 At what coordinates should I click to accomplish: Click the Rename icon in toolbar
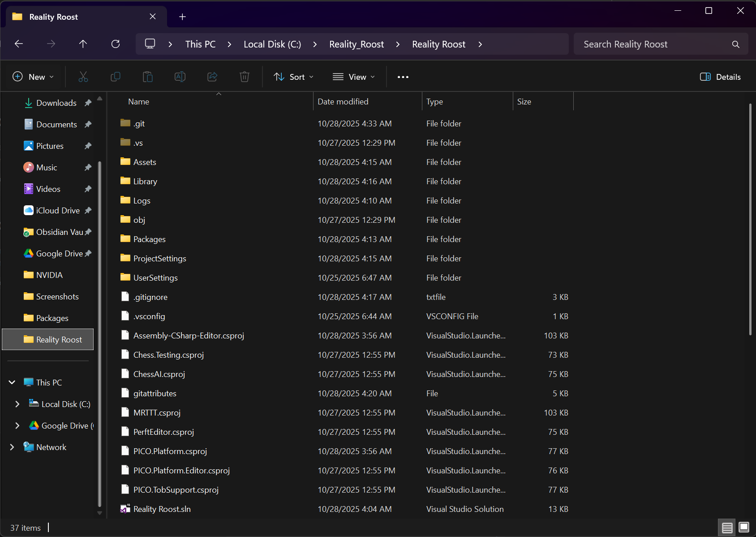(180, 77)
